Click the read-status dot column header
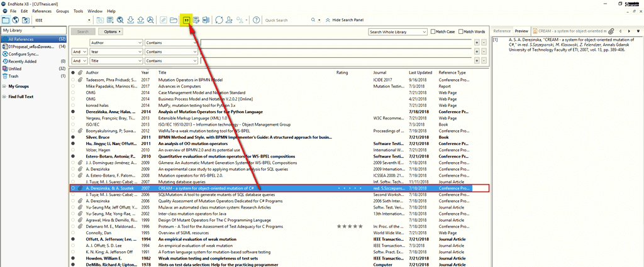Image resolution: width=644 pixels, height=267 pixels. tap(73, 73)
